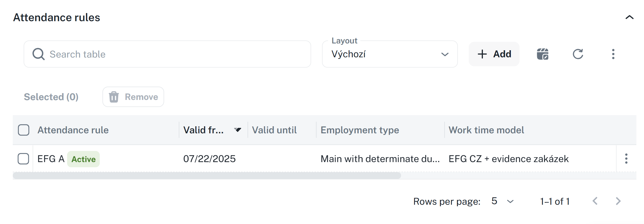The height and width of the screenshot is (224, 644).
Task: Go to the next page of results
Action: click(618, 201)
